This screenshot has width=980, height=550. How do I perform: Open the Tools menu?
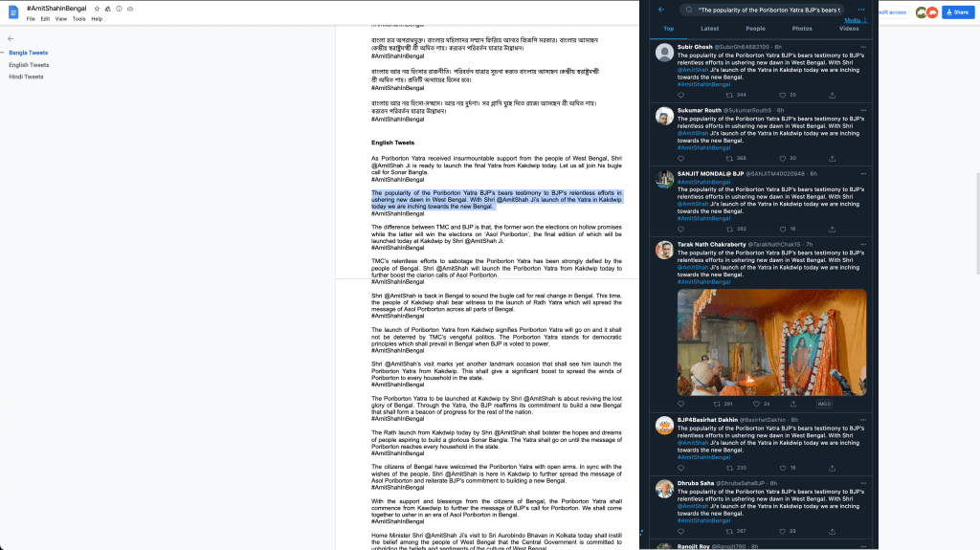point(78,19)
